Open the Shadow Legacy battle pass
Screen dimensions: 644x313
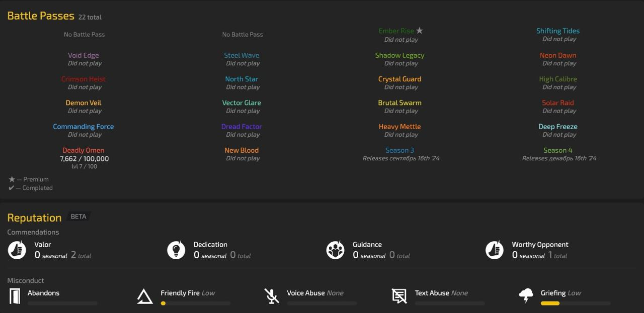(400, 55)
